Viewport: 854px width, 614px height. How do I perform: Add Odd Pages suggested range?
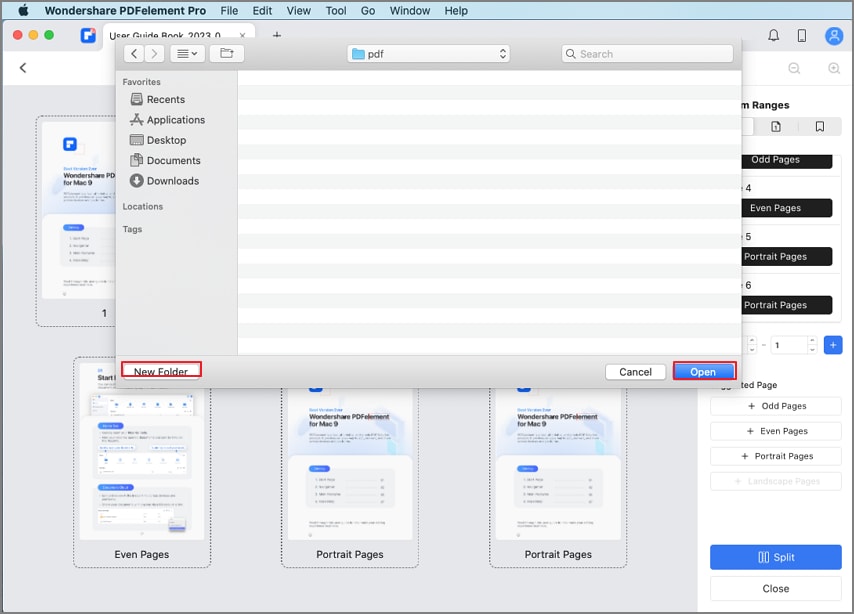point(776,406)
